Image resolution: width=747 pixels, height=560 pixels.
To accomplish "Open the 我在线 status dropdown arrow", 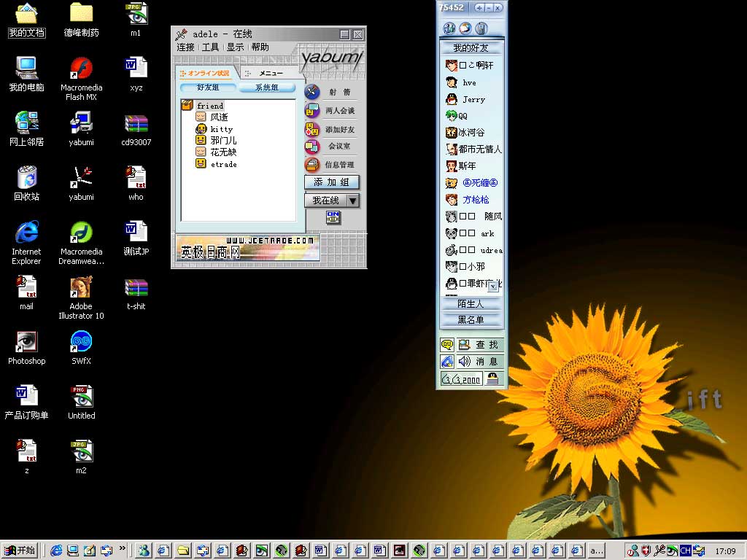I will [x=352, y=201].
